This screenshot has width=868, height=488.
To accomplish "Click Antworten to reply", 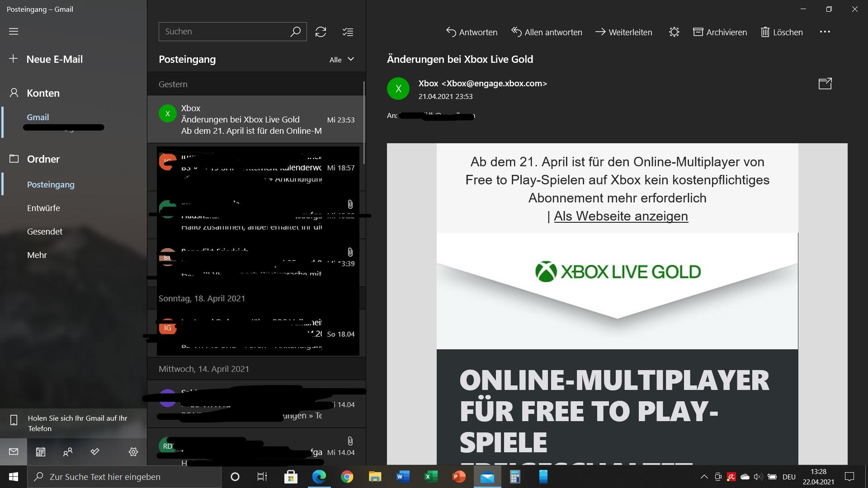I will tap(472, 32).
